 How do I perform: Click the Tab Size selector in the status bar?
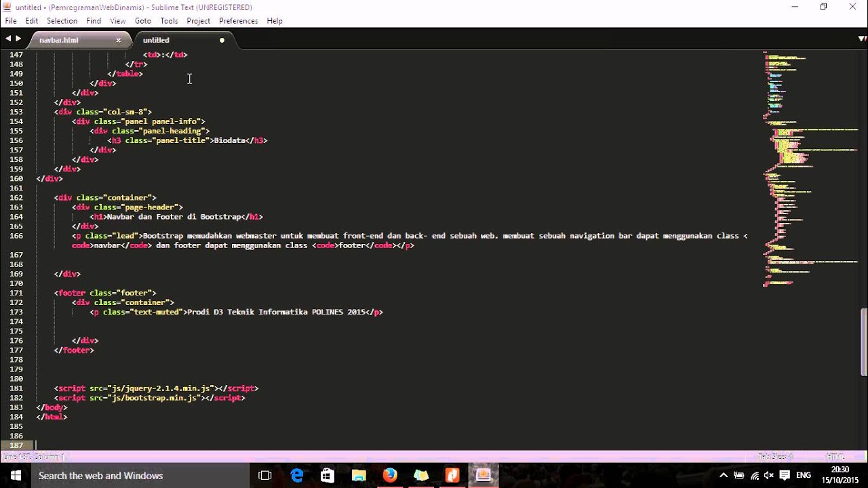[x=775, y=457]
